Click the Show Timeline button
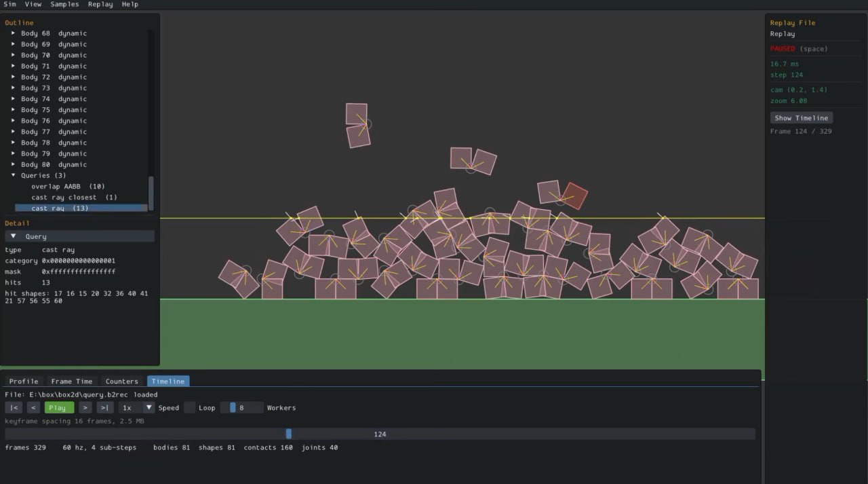The height and width of the screenshot is (484, 868). tap(802, 118)
